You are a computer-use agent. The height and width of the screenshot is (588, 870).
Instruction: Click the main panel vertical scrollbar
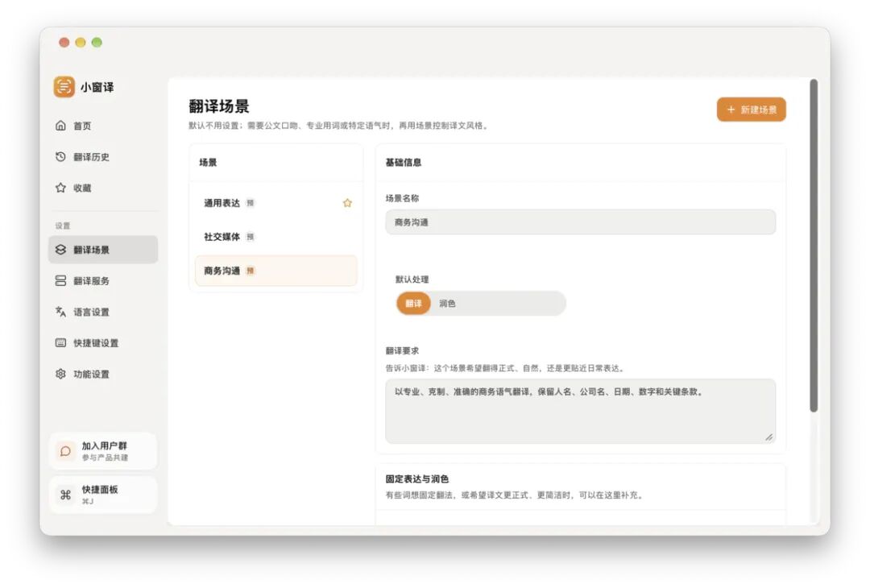814,246
